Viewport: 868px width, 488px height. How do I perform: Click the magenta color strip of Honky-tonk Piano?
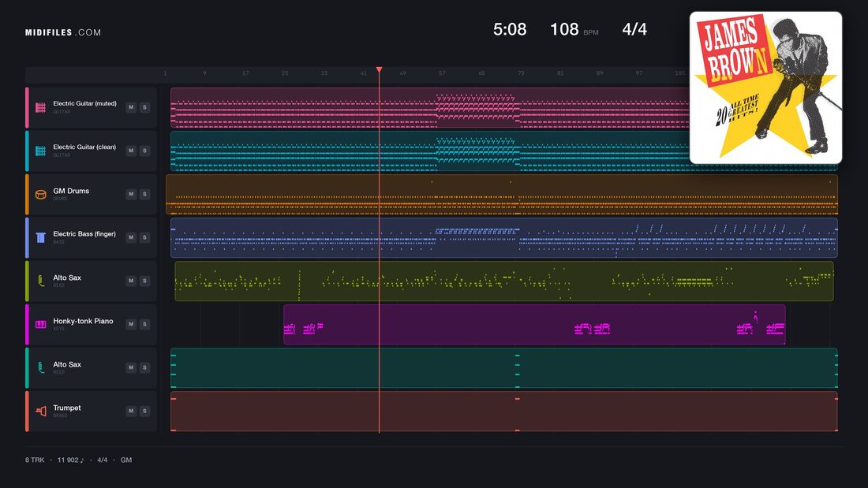coord(27,324)
